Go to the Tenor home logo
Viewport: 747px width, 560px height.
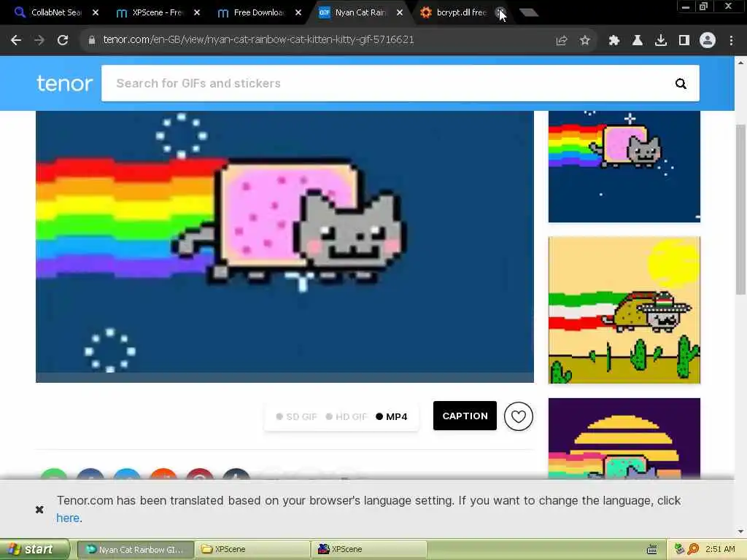point(65,83)
